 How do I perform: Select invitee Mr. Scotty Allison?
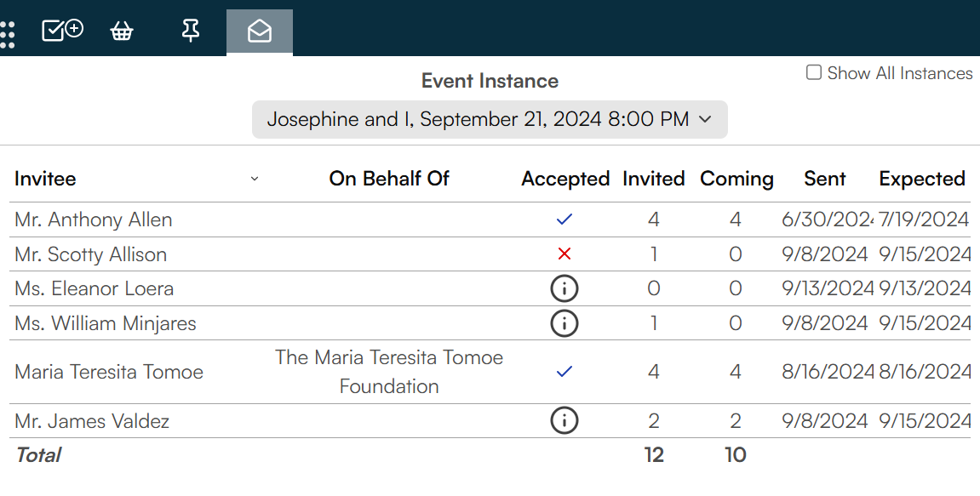click(x=90, y=254)
